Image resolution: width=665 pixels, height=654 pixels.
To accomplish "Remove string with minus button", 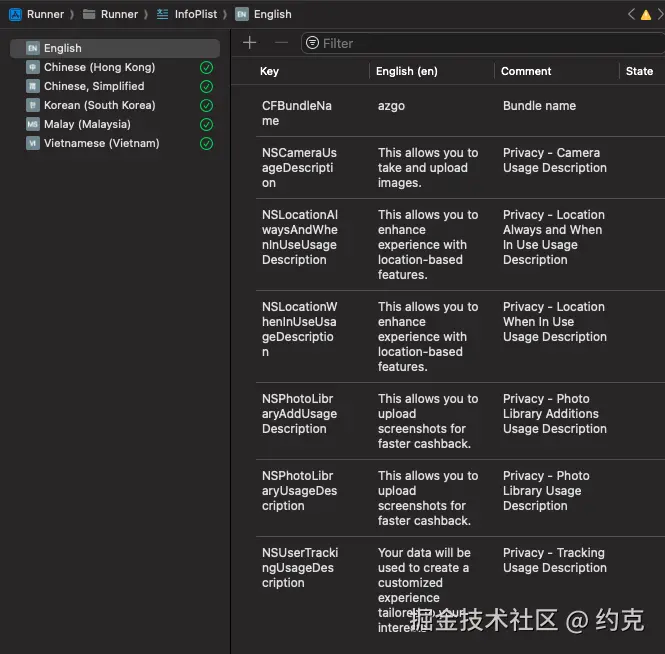I will point(281,43).
